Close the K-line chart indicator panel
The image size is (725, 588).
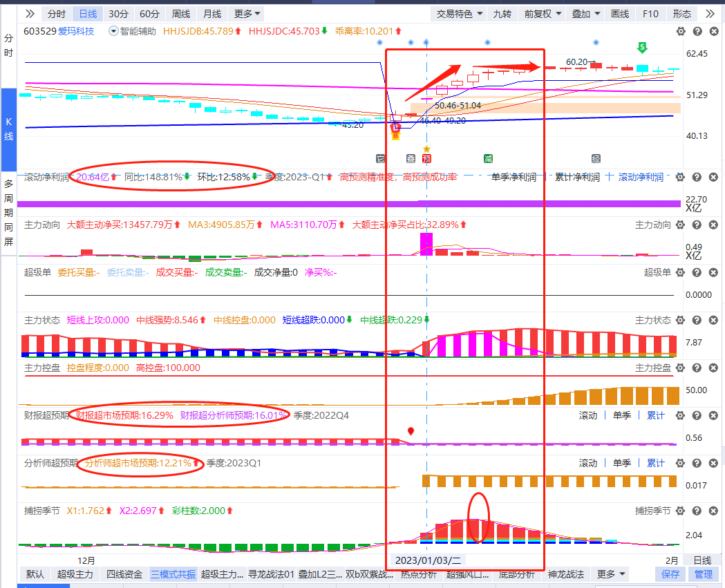click(x=714, y=31)
